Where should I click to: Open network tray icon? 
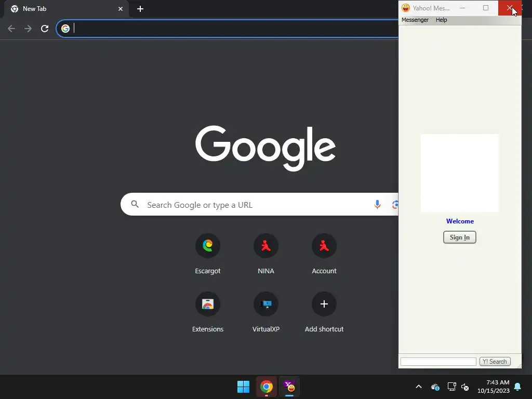451,387
